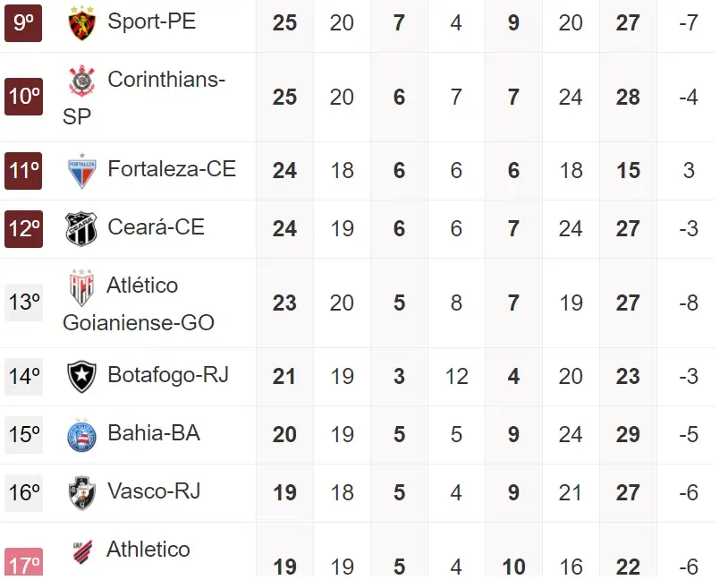The width and height of the screenshot is (728, 580).
Task: Click the Atlético Goianiense-GO club crest
Action: point(82,287)
